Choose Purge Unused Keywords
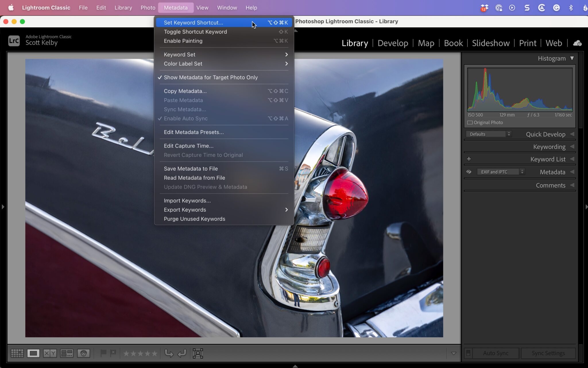The width and height of the screenshot is (588, 368). coord(194,219)
